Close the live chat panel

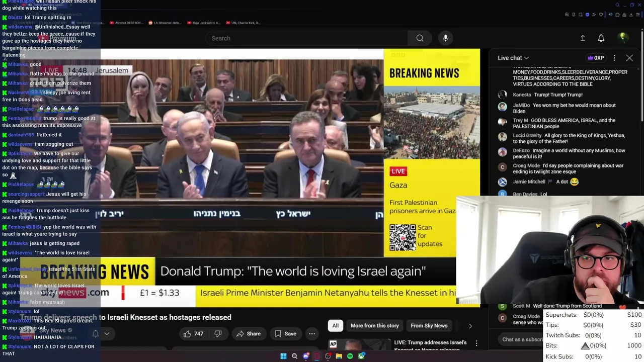[629, 58]
